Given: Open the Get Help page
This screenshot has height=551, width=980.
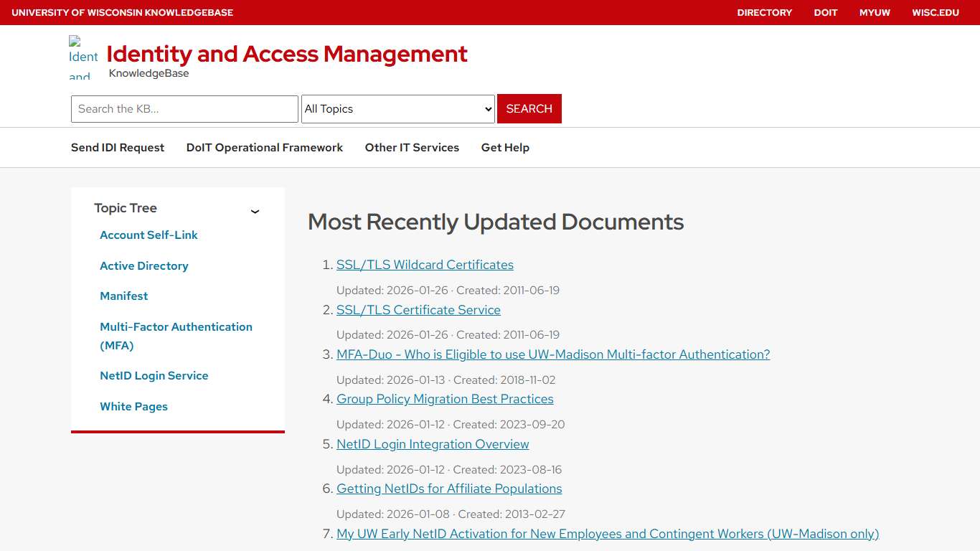Looking at the screenshot, I should click(505, 147).
